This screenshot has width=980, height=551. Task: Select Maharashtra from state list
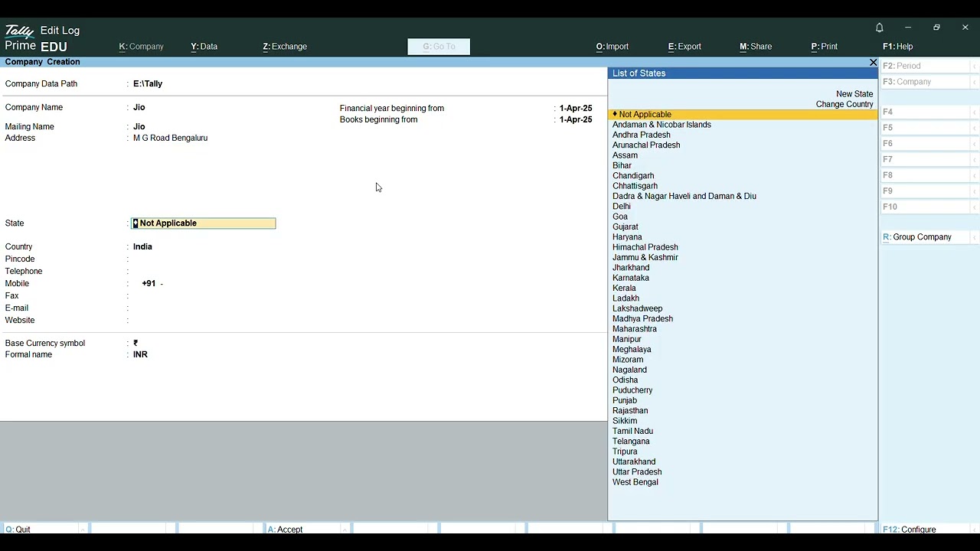pyautogui.click(x=635, y=329)
